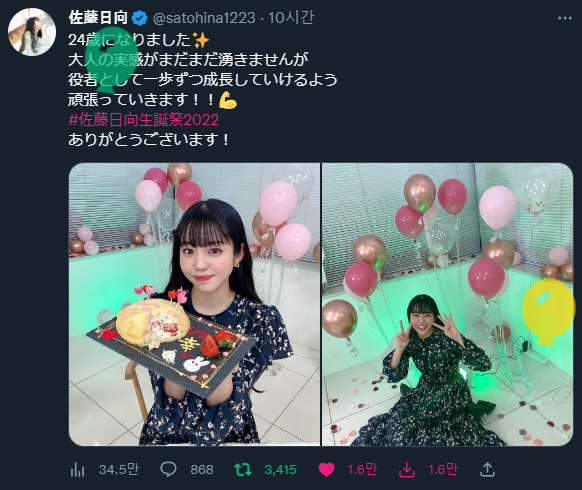Open the left photo with birthday cake

point(194,304)
